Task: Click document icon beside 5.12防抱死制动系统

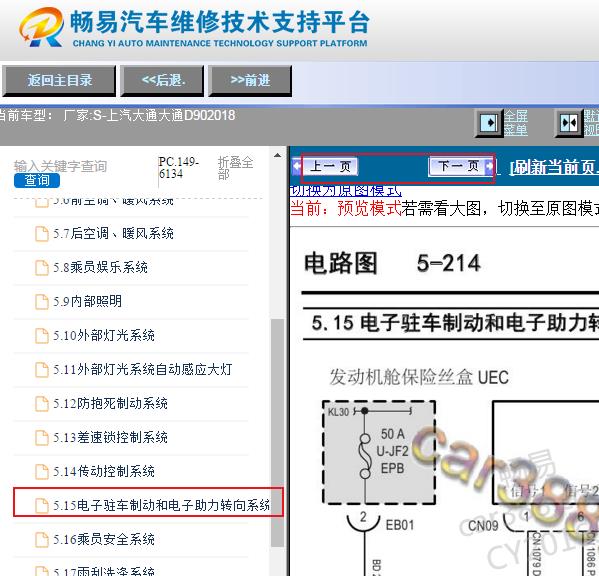Action: [42, 404]
